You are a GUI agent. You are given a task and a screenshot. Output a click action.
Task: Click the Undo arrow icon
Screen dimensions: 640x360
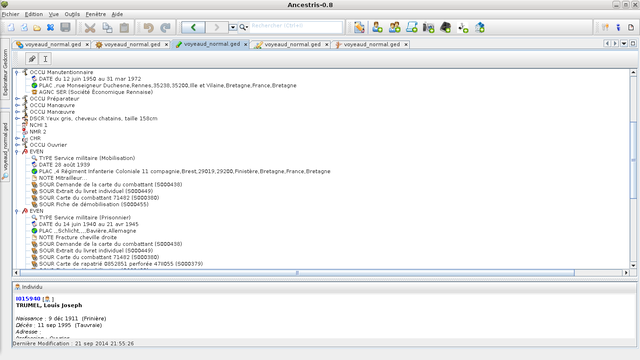point(149,28)
